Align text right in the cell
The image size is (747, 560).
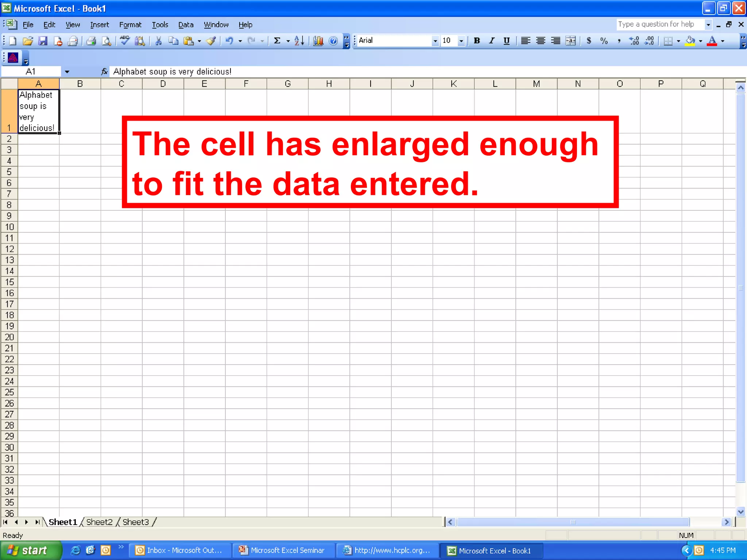click(556, 41)
